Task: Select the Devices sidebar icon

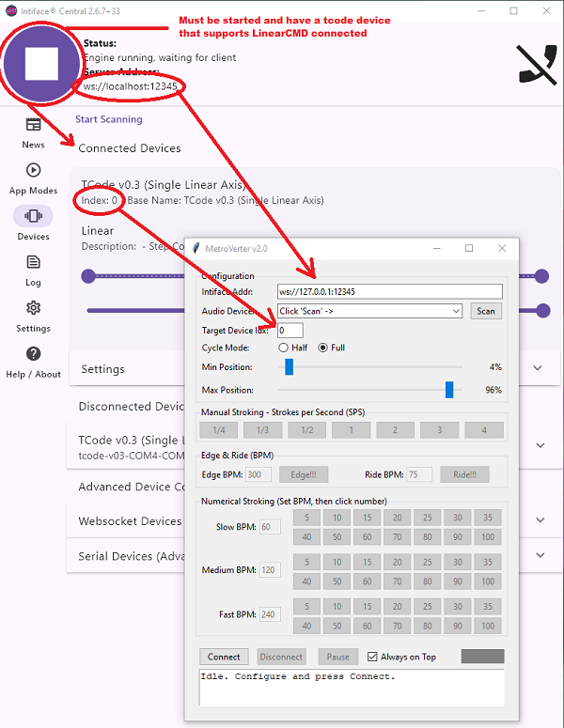Action: [33, 216]
